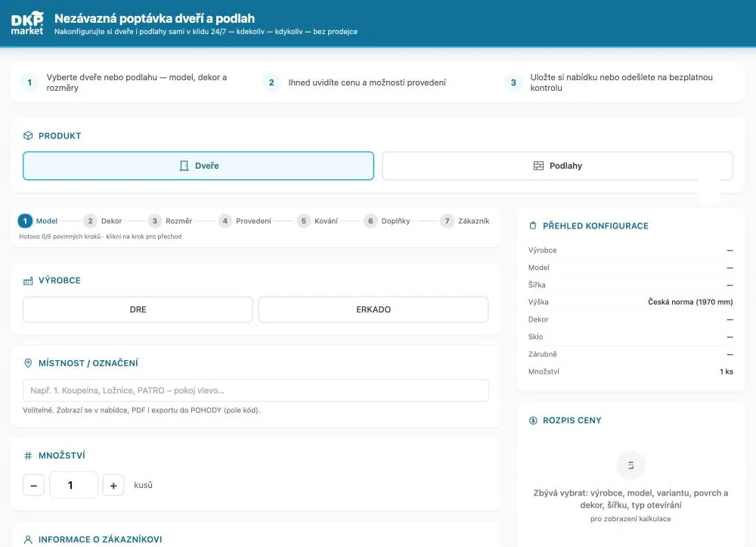The image size is (756, 547).
Task: Click the location pin icon beside MÍSTNOST / OZNAČENÍ
Action: (28, 363)
